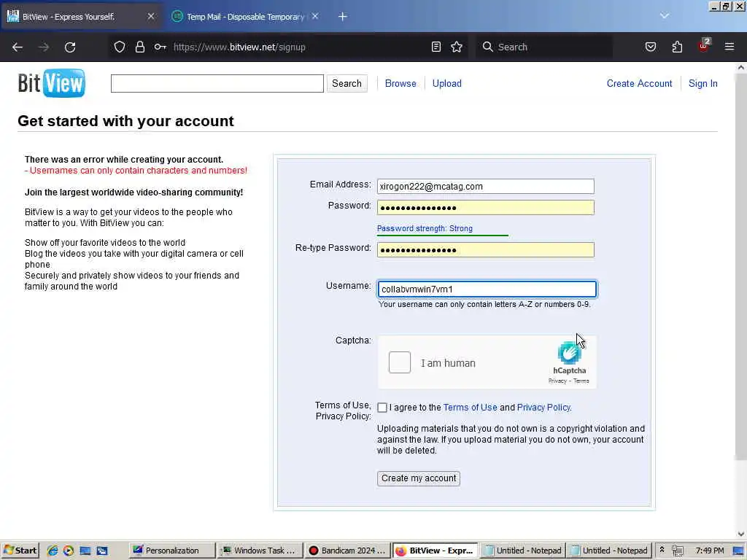Screen dimensions: 747x560
Task: Open hCaptcha Terms link
Action: (x=581, y=381)
